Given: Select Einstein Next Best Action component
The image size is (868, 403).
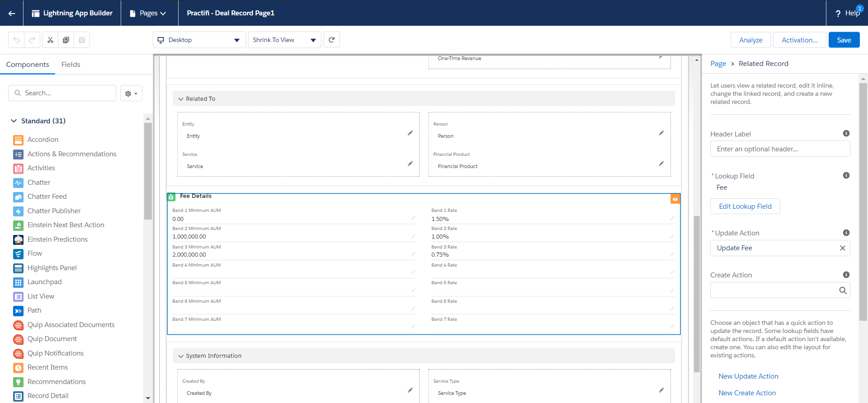Looking at the screenshot, I should coord(66,225).
